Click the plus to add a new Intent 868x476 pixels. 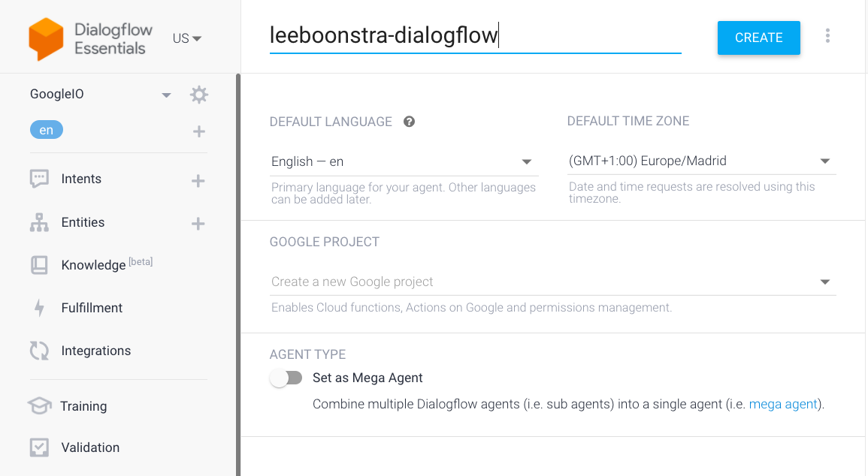click(198, 179)
